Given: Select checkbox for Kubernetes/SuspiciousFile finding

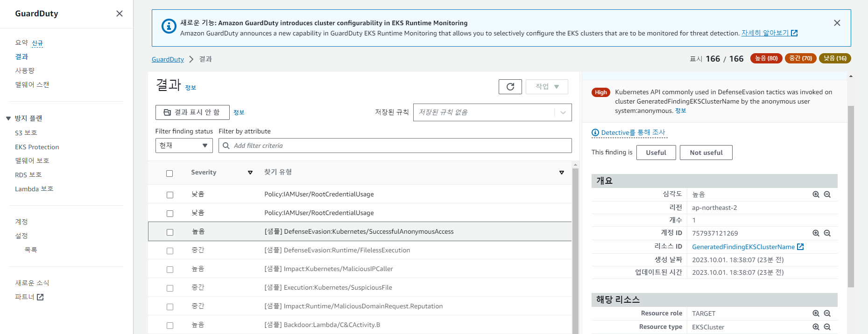Looking at the screenshot, I should pos(170,288).
